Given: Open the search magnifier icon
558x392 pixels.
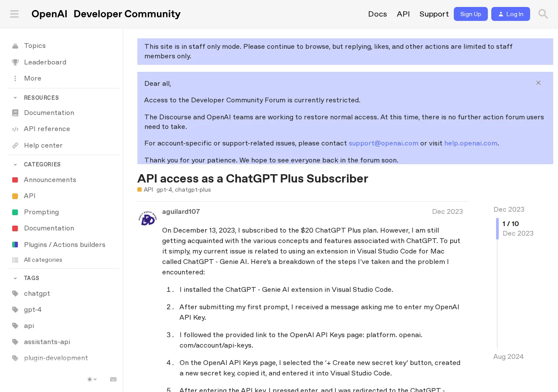Looking at the screenshot, I should (x=543, y=14).
